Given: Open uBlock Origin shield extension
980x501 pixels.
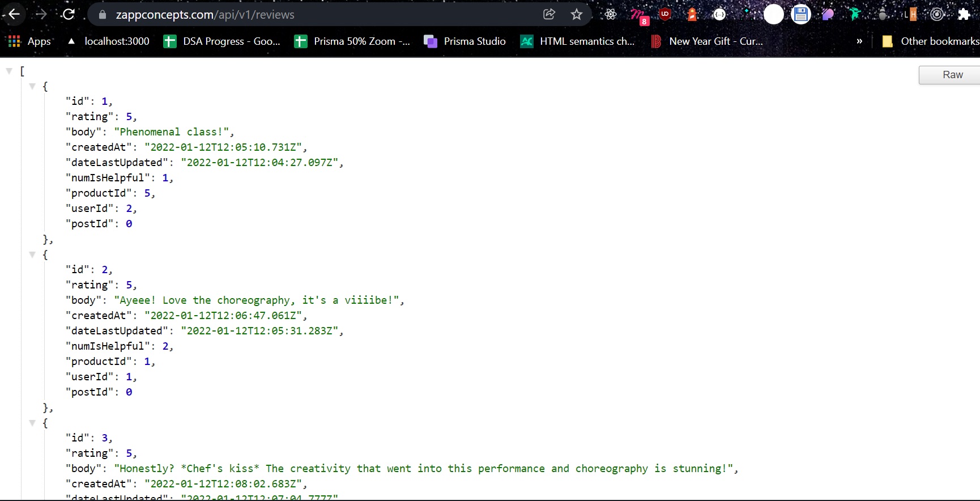Looking at the screenshot, I should click(x=665, y=14).
